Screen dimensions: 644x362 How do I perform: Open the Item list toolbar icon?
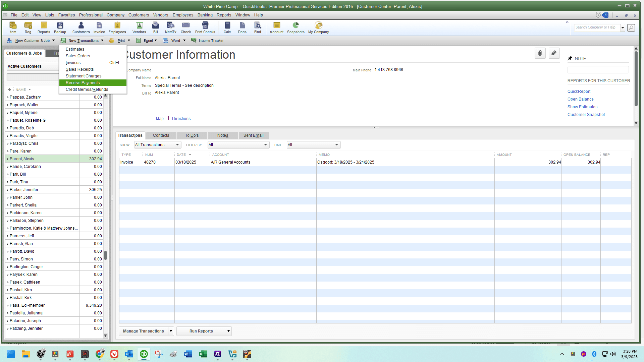(x=13, y=27)
